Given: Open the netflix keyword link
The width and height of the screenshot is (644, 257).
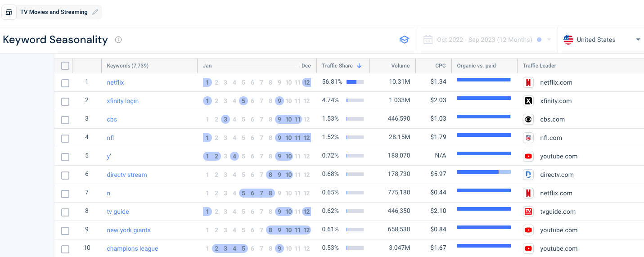Looking at the screenshot, I should [115, 82].
